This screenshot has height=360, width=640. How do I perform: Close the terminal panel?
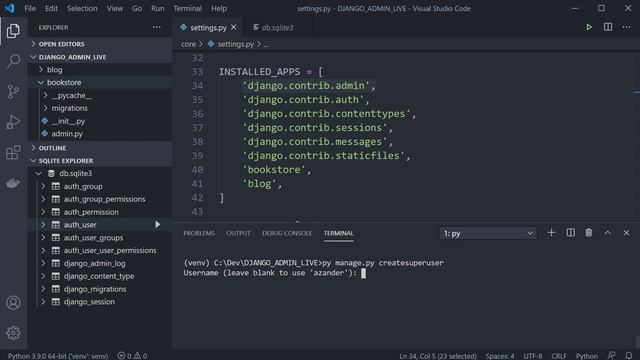pyautogui.click(x=626, y=233)
